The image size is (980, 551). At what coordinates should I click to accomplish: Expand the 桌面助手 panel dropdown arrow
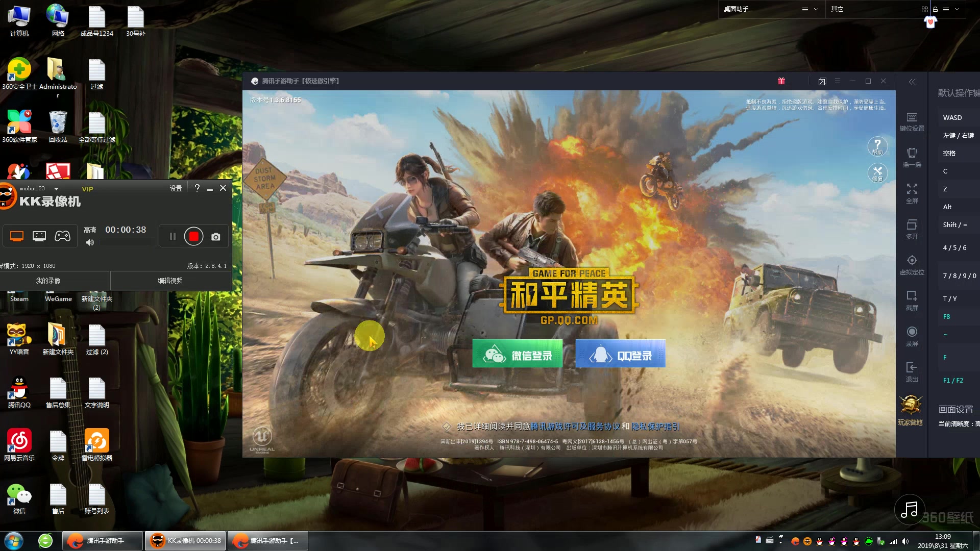(x=816, y=9)
